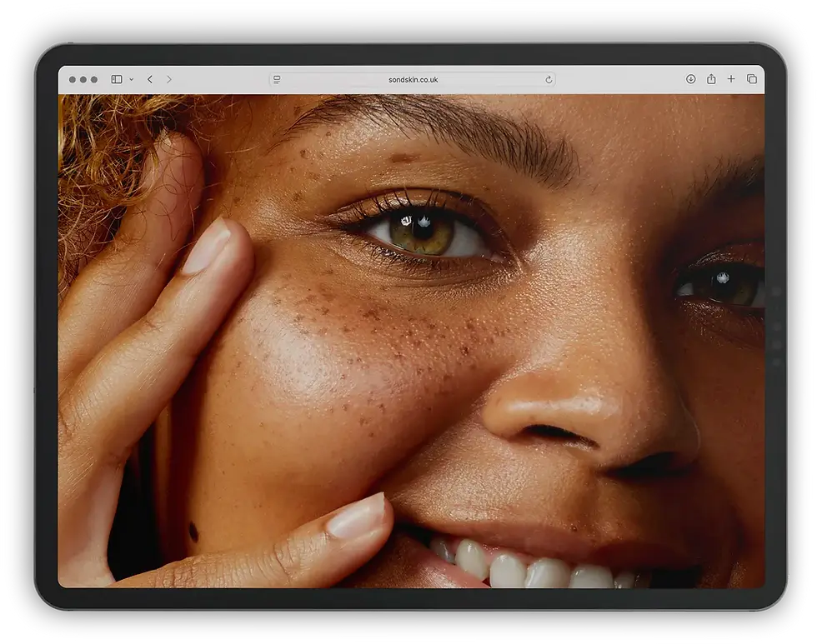Screen dimensions: 817x644
Task: Click the close-up face hero image
Action: point(411,341)
